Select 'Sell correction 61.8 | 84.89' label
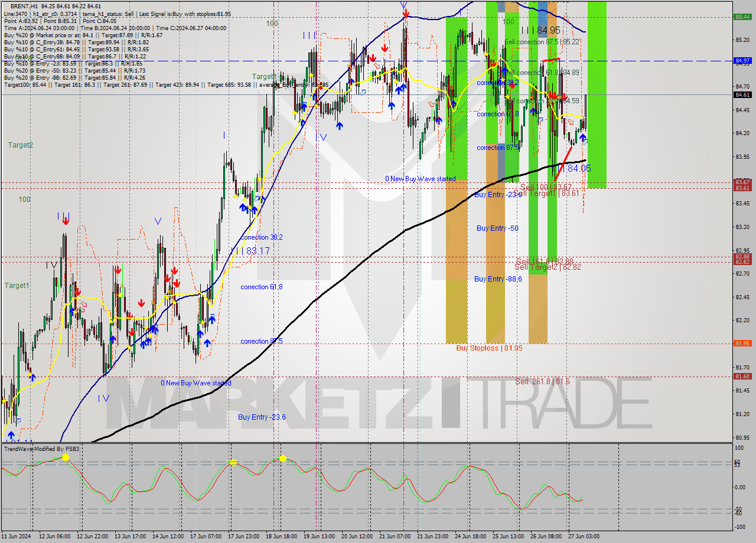Image resolution: width=756 pixels, height=543 pixels. [542, 72]
